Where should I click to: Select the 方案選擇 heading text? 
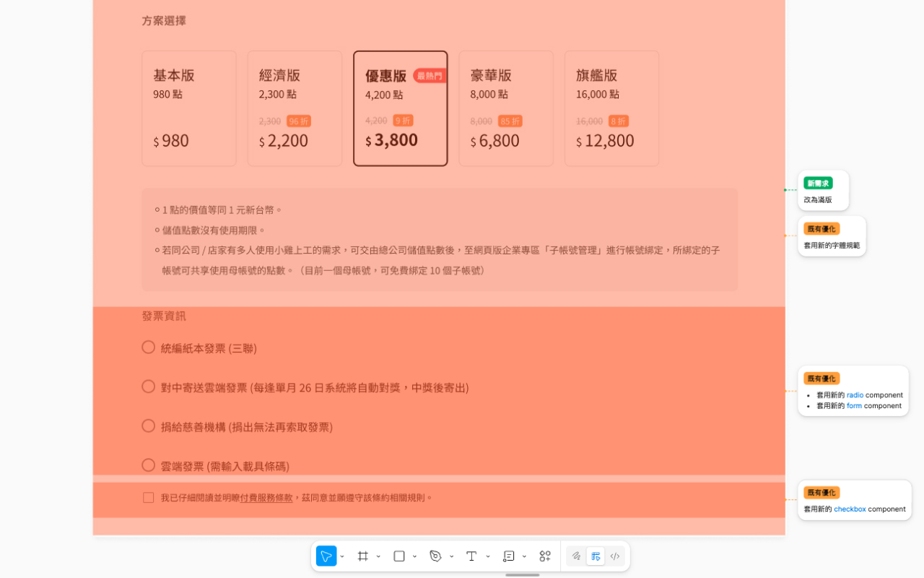point(164,21)
